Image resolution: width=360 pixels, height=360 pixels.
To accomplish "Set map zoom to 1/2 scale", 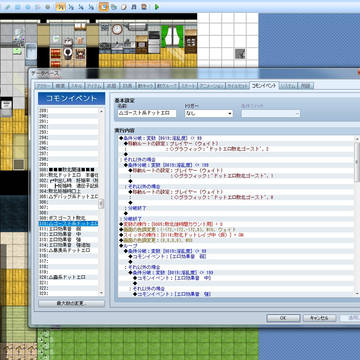I will click(x=71, y=7).
